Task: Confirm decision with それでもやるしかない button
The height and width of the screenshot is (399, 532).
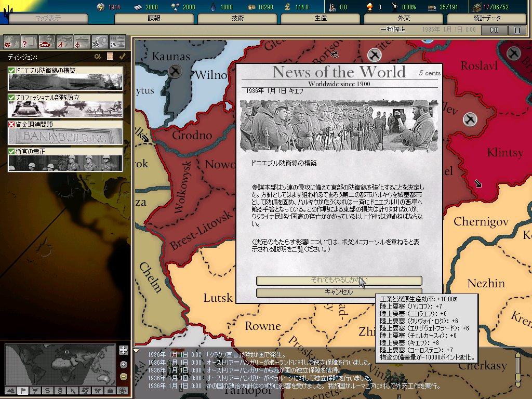Action: coord(339,281)
